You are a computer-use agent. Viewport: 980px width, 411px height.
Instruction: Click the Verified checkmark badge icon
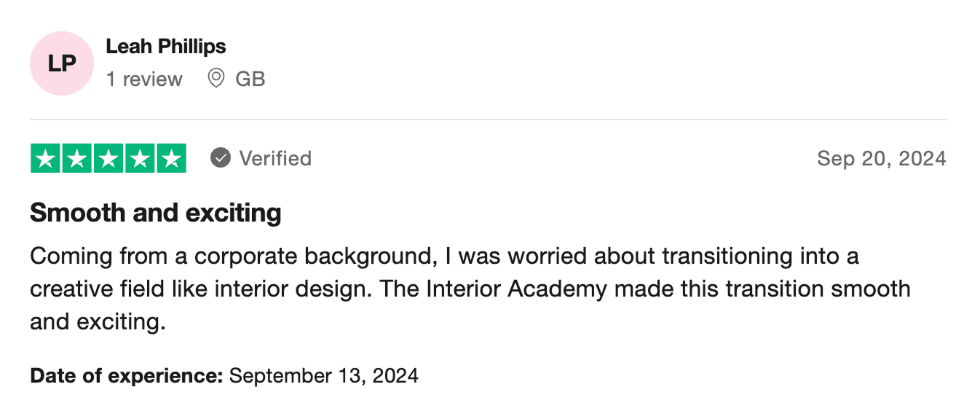click(221, 157)
